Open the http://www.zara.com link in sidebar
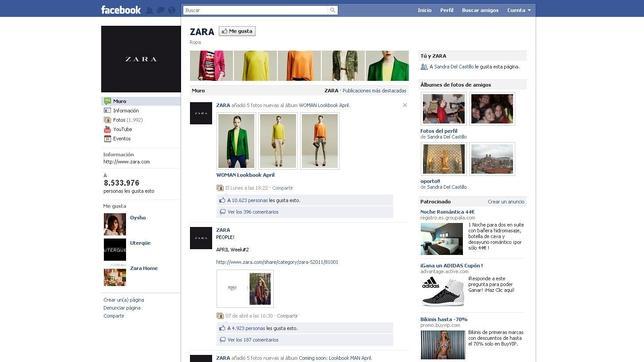The width and height of the screenshot is (644, 362). pos(126,162)
